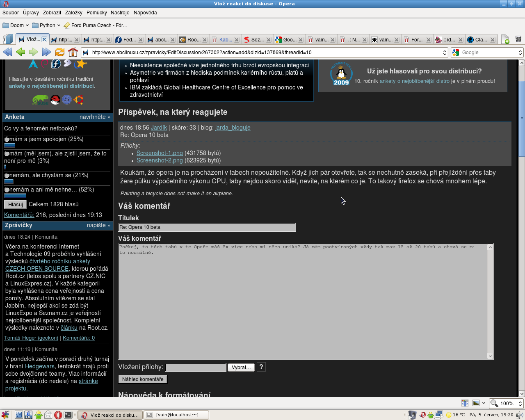Rewind using the double left arrow icon

pyautogui.click(x=7, y=52)
